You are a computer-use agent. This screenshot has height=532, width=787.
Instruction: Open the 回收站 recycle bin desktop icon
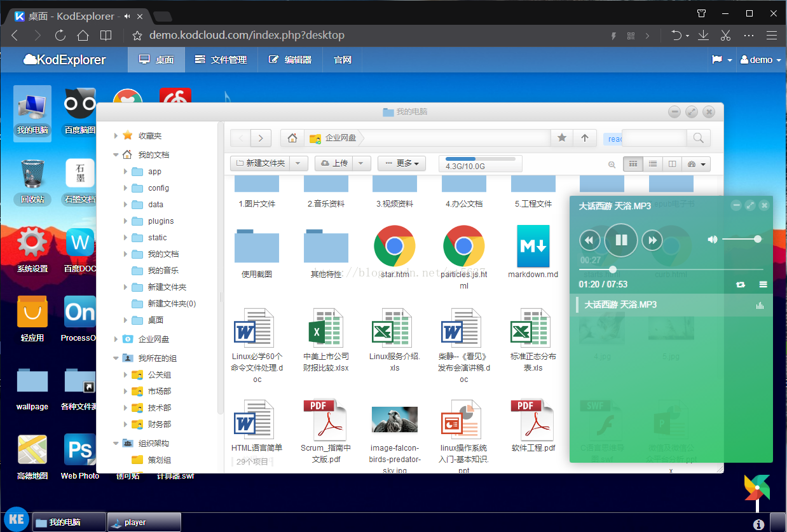tap(32, 181)
